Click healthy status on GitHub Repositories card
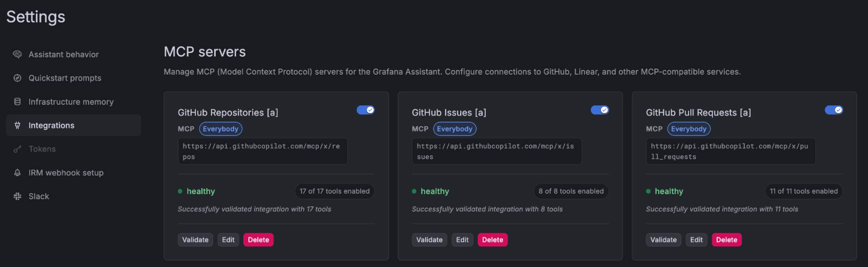868x267 pixels. pyautogui.click(x=201, y=191)
